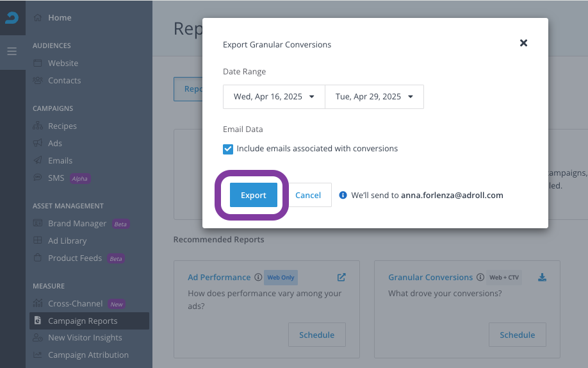This screenshot has height=368, width=588.
Task: Open Ad Performance external link icon
Action: (341, 278)
